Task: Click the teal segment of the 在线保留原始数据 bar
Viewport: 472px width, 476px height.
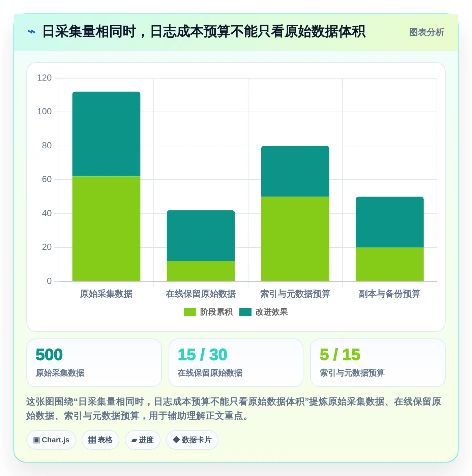Action: (x=201, y=236)
